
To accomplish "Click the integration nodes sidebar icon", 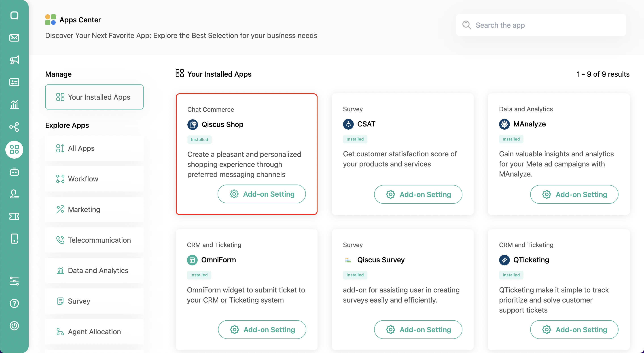I will [x=14, y=127].
